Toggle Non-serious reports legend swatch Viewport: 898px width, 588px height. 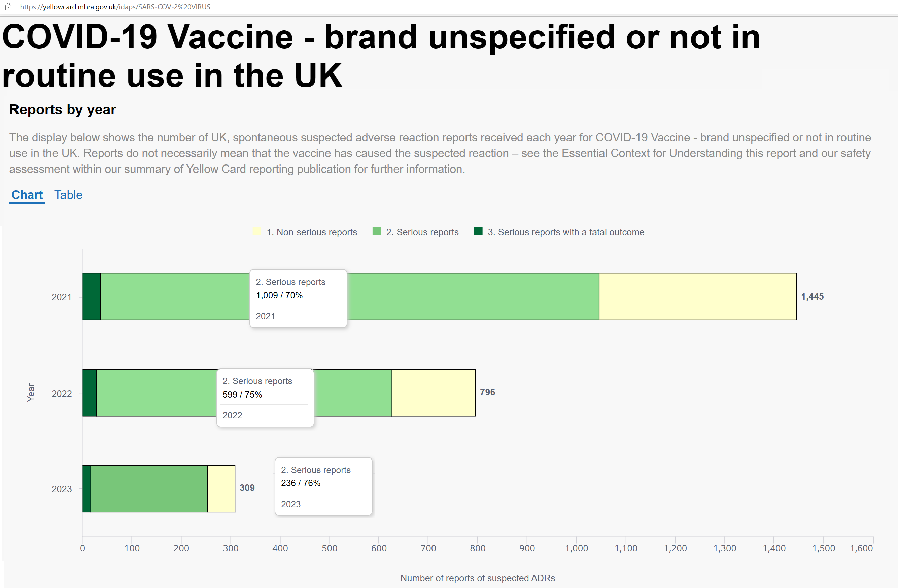(x=256, y=231)
